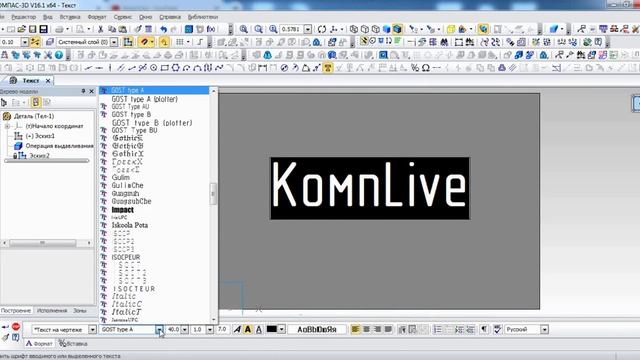The width and height of the screenshot is (640, 360).
Task: Click the Variables f(x) icon
Action: pyautogui.click(x=211, y=29)
